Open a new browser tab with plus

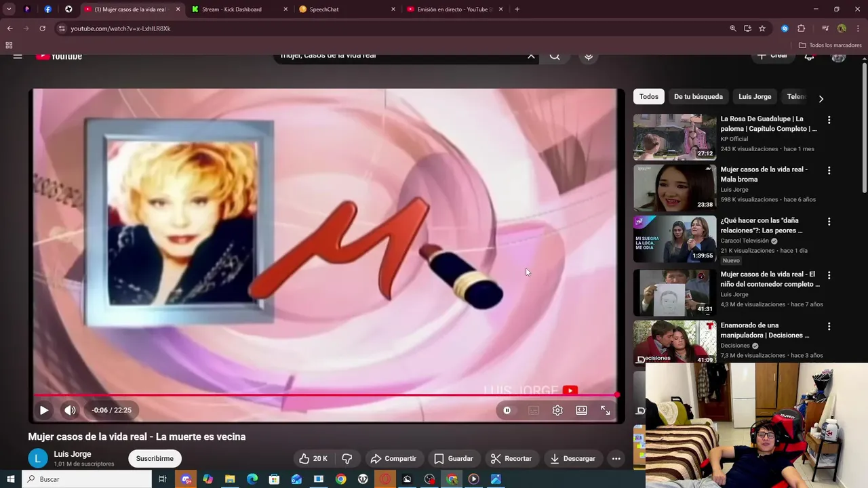point(517,9)
